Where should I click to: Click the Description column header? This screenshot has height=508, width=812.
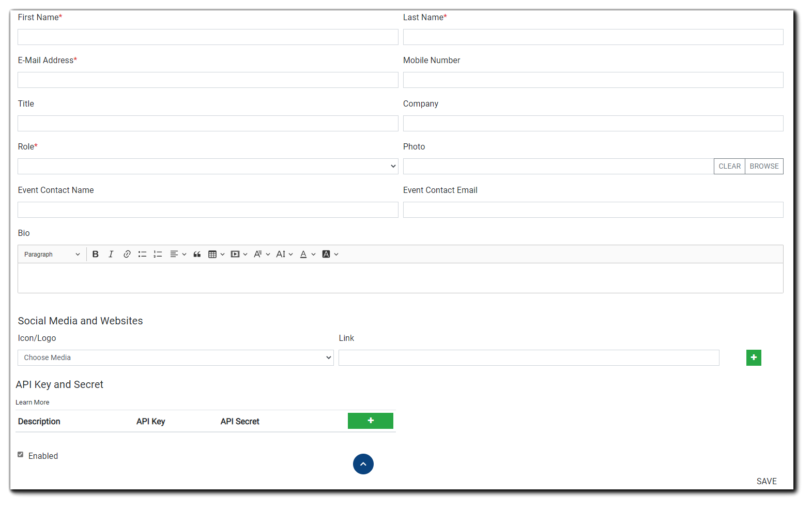(39, 421)
